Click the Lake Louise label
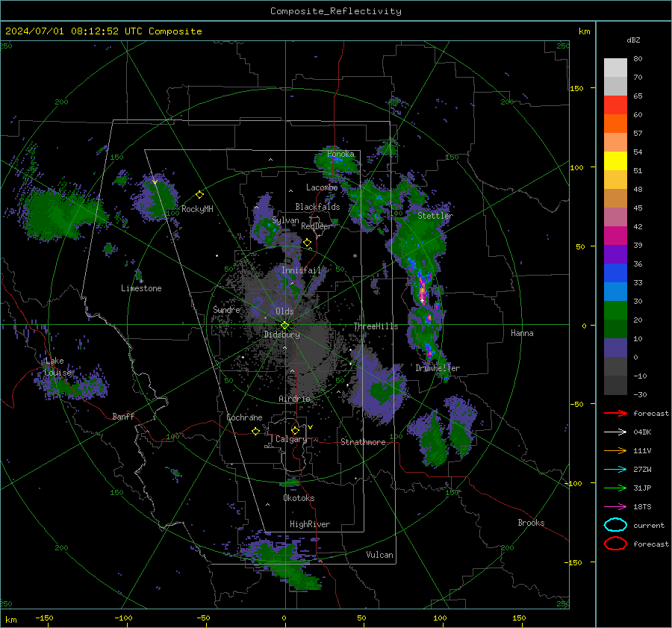672x628 pixels. tap(57, 367)
